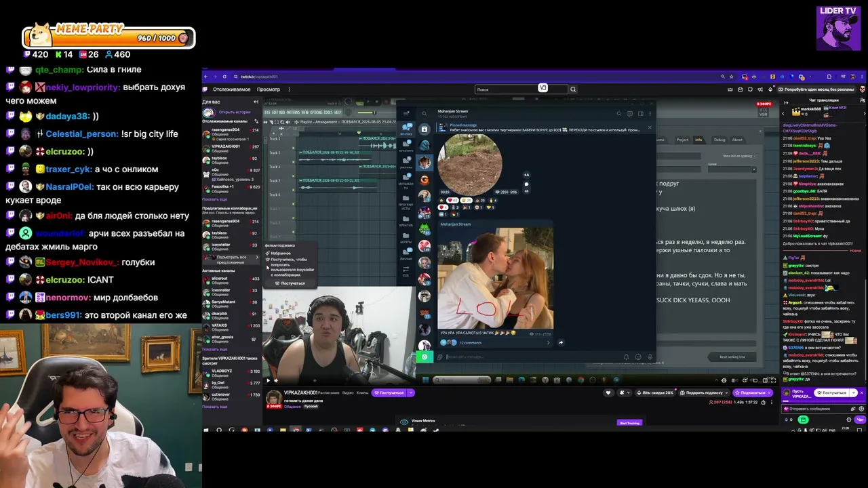The height and width of the screenshot is (488, 868).
Task: Open the Telegram channel three-dot menu
Action: pos(650,114)
